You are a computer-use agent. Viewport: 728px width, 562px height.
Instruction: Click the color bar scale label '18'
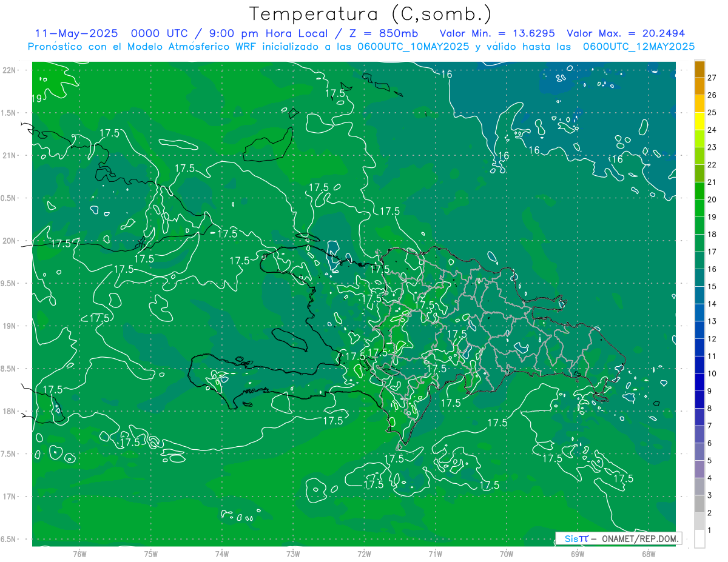712,234
